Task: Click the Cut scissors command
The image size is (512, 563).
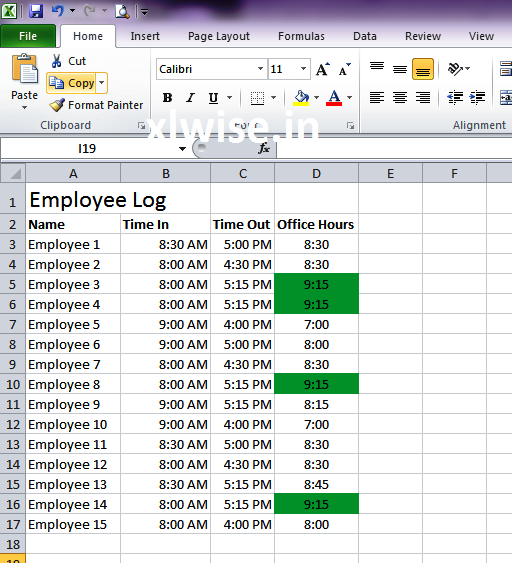Action: [x=69, y=61]
